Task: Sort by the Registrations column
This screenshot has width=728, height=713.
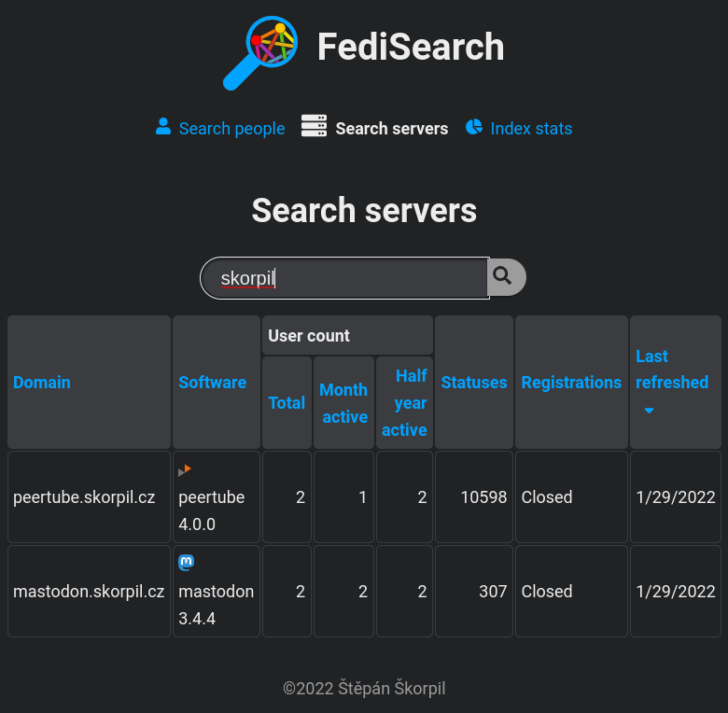Action: 571,383
